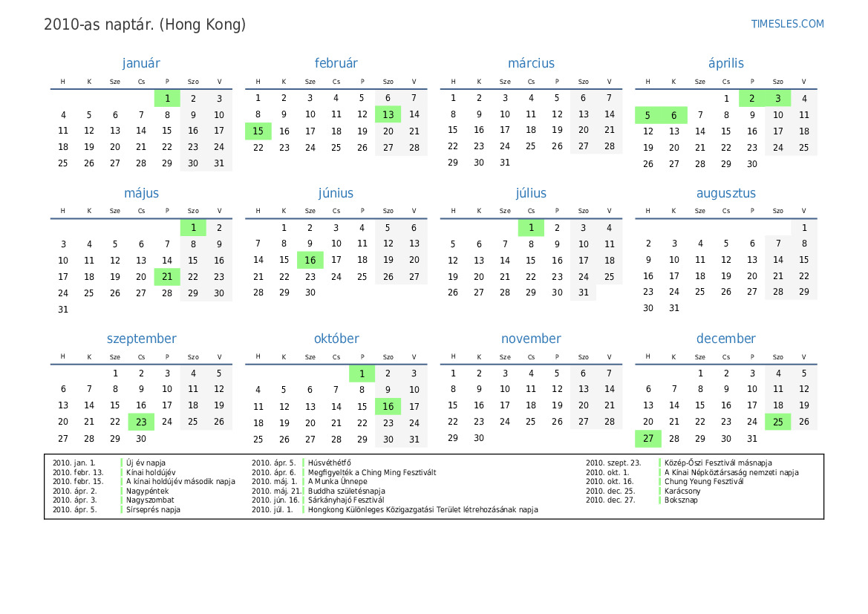The height and width of the screenshot is (614, 868).
Task: Click highlighted day 16 in október
Action: pyautogui.click(x=388, y=406)
